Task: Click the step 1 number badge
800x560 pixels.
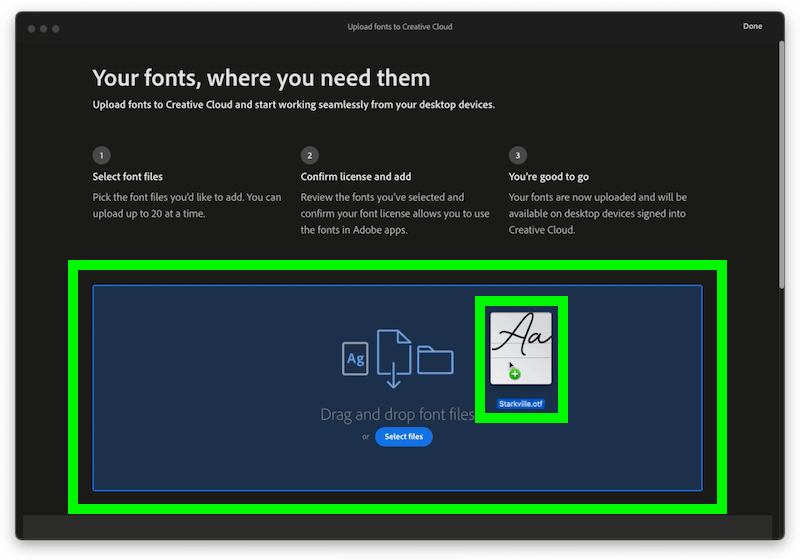Action: 102,155
